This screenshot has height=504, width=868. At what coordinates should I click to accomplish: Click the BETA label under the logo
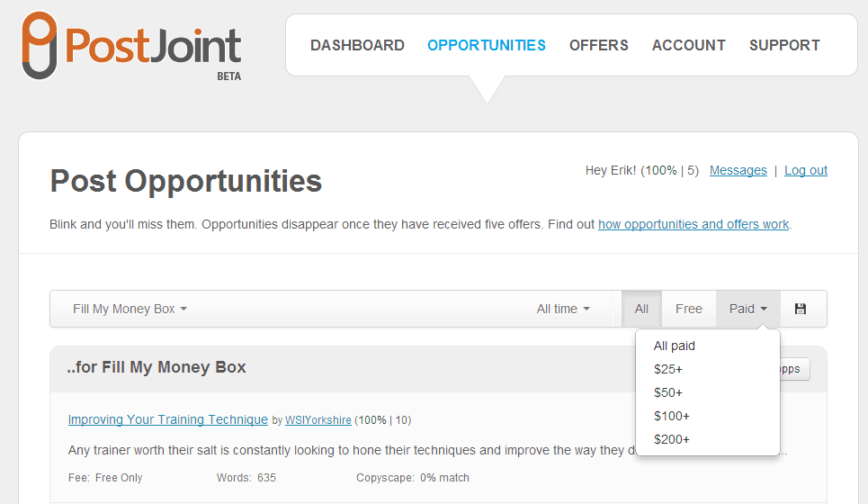[229, 76]
